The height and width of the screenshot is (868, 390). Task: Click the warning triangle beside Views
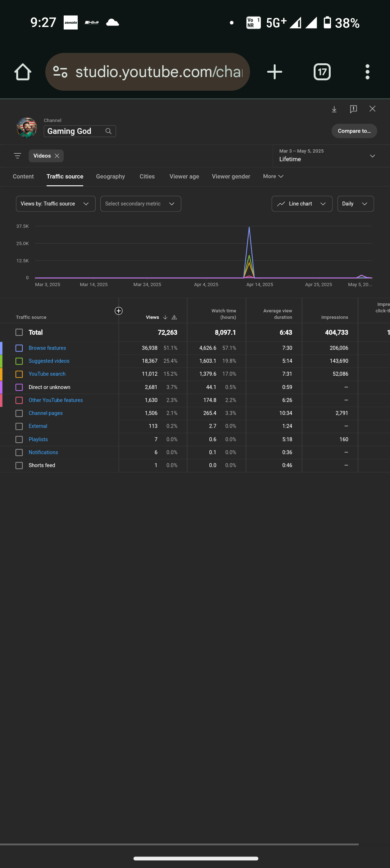(174, 317)
